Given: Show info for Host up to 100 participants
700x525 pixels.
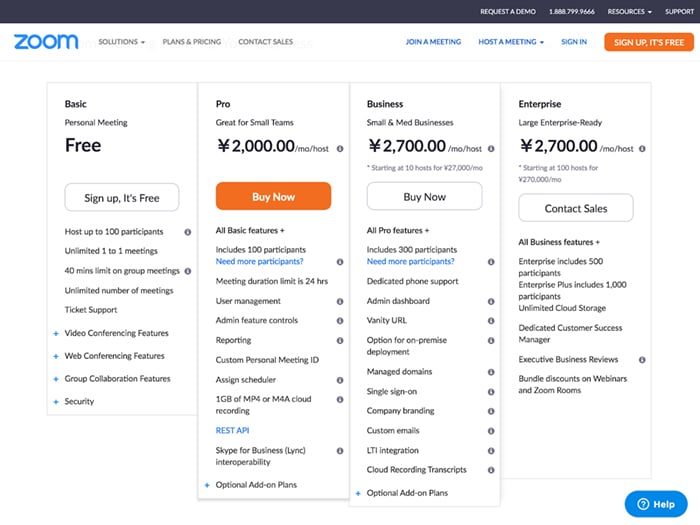Looking at the screenshot, I should coord(188,232).
